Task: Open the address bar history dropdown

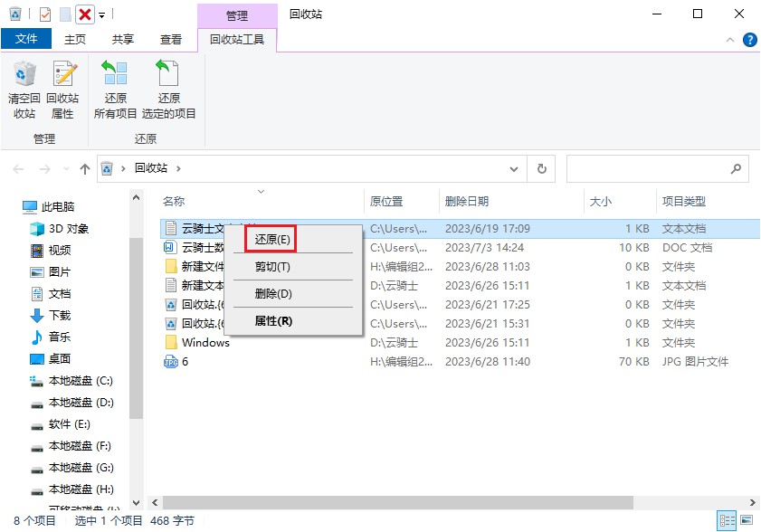Action: (x=513, y=168)
